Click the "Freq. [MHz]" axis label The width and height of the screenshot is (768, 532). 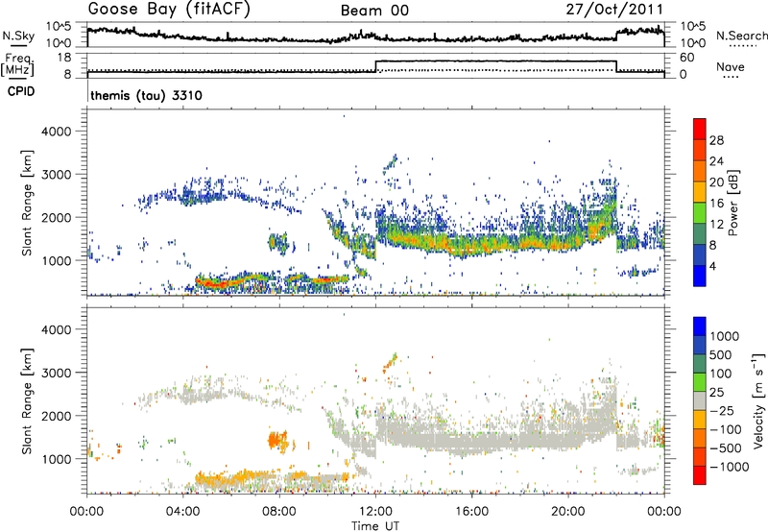click(17, 64)
